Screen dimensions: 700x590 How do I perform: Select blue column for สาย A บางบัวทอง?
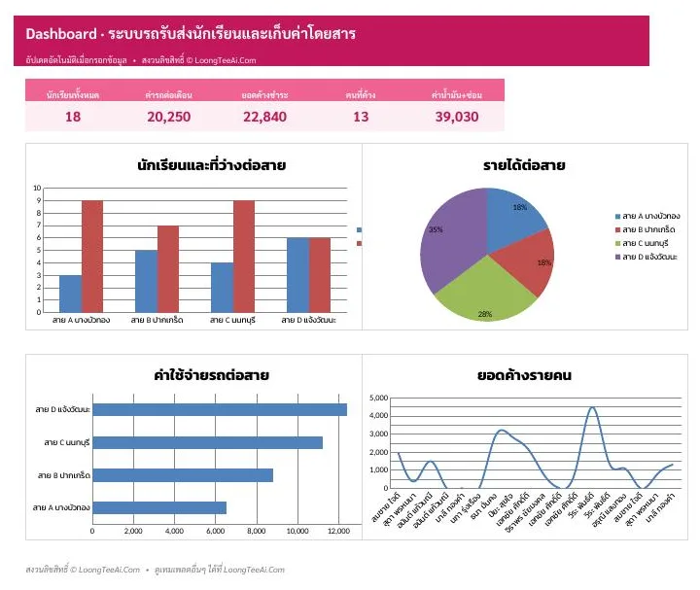71,294
